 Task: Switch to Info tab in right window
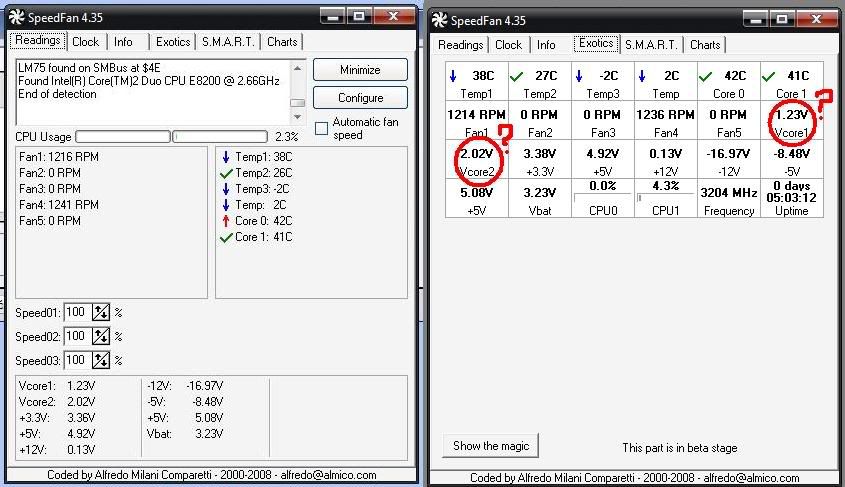(x=546, y=45)
